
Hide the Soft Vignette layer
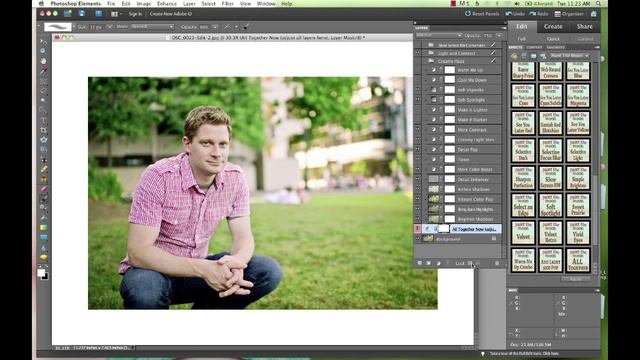click(418, 90)
